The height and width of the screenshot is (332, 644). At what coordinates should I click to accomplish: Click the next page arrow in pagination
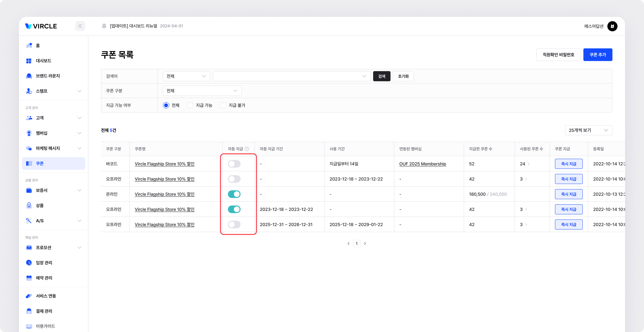pyautogui.click(x=365, y=243)
